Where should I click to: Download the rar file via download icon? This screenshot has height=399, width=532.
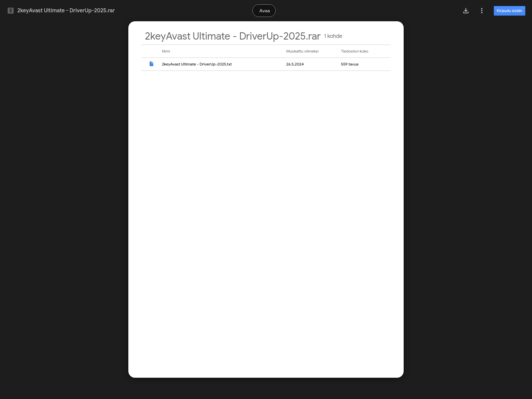pos(466,11)
